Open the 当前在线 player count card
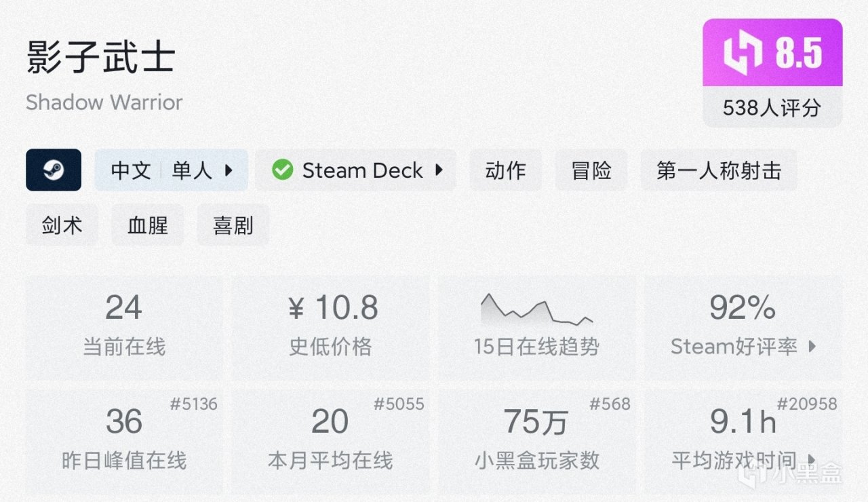The width and height of the screenshot is (868, 502). point(123,326)
